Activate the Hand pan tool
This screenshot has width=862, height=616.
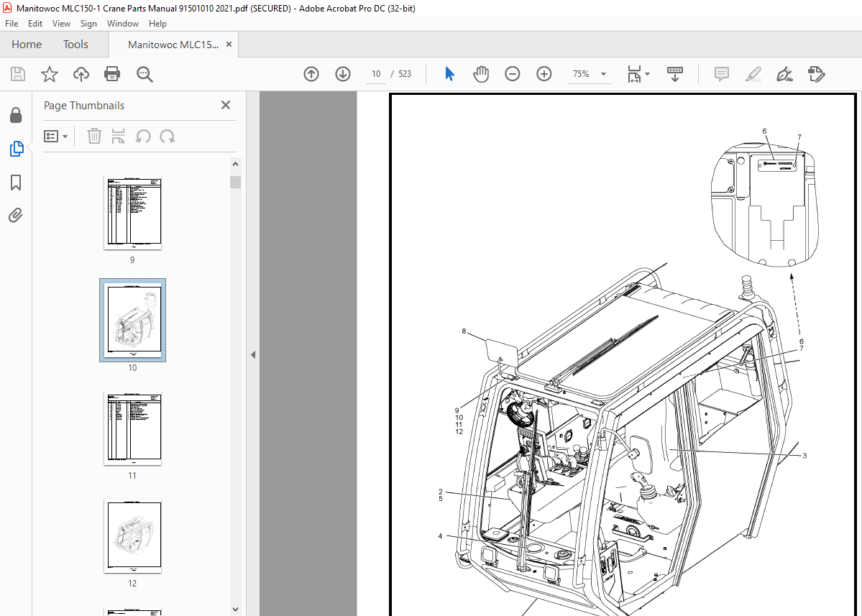click(481, 73)
